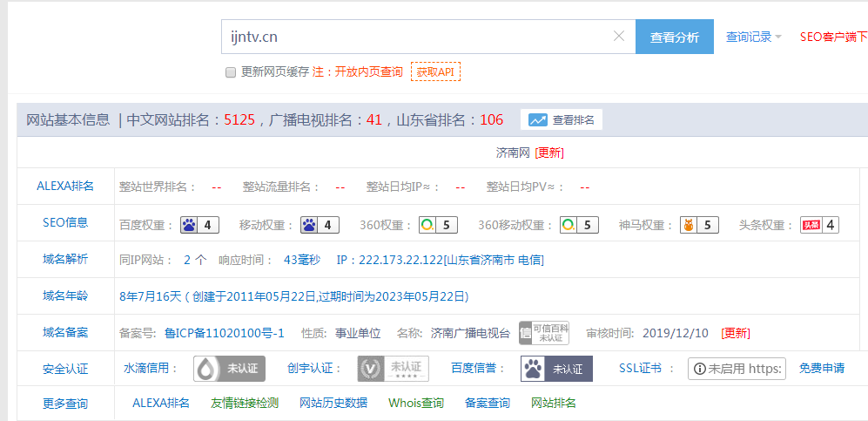Click the 可信百科 uncertified badge
The image size is (868, 421).
543,333
